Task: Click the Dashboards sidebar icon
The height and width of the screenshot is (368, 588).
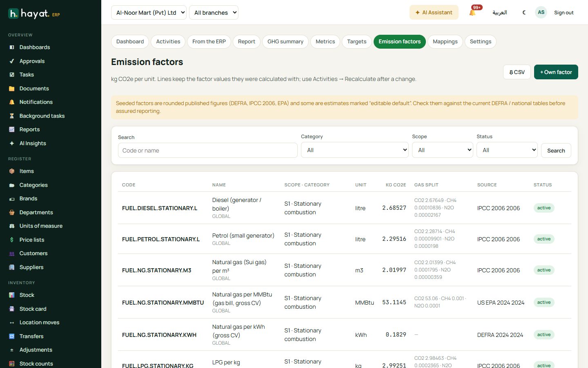Action: [x=12, y=47]
